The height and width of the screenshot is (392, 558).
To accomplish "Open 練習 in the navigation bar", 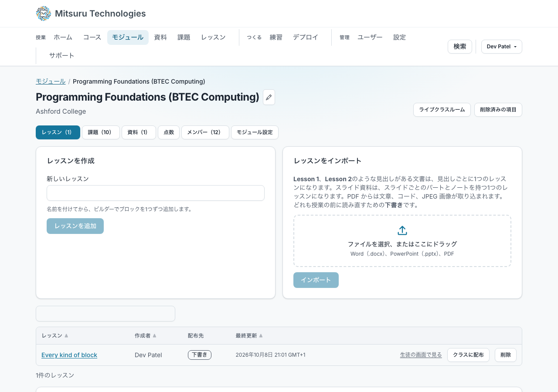I will click(x=276, y=37).
